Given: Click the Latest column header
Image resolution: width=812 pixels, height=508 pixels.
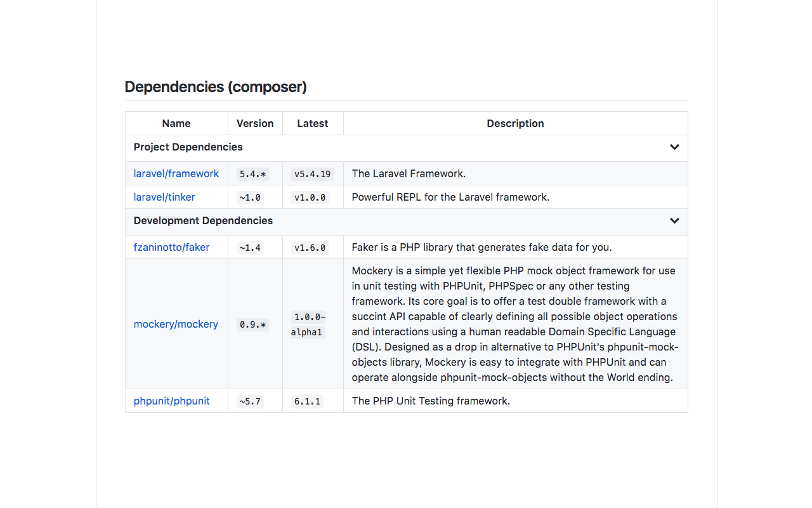Looking at the screenshot, I should [313, 123].
